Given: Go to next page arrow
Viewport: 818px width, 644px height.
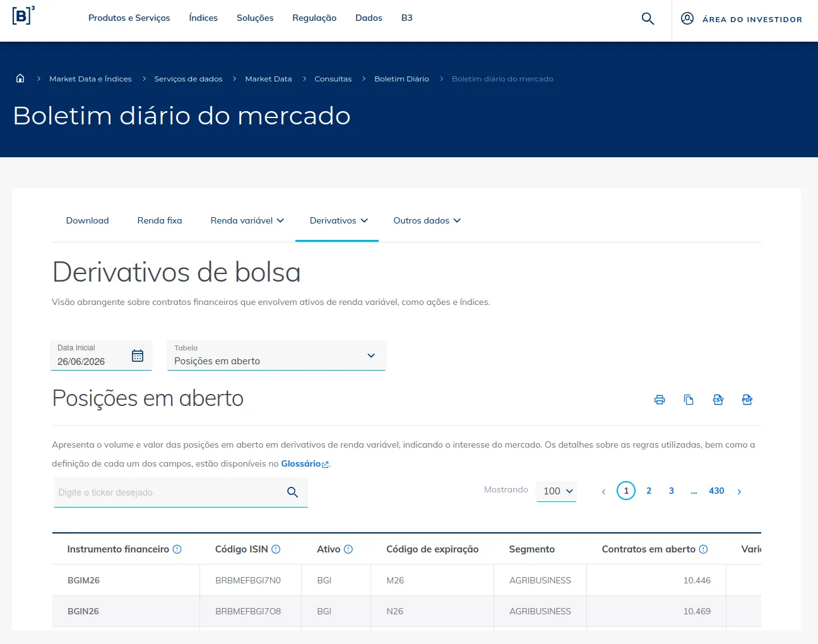Looking at the screenshot, I should (x=739, y=491).
